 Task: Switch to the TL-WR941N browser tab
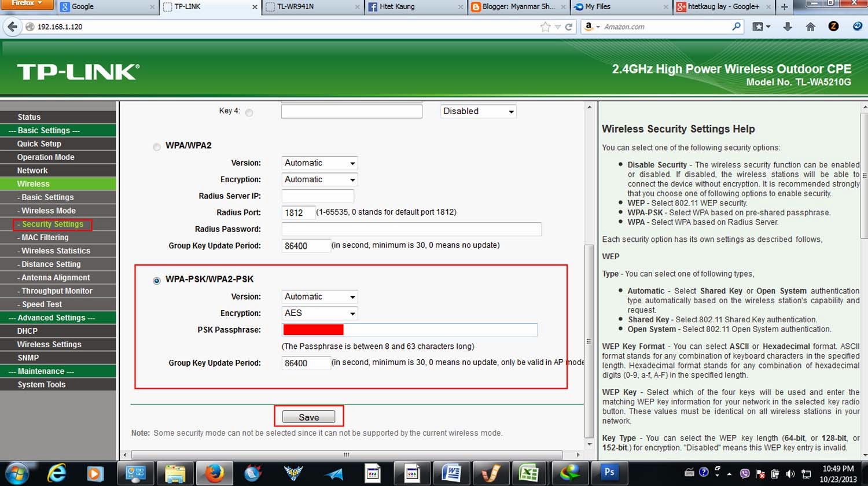coord(312,6)
